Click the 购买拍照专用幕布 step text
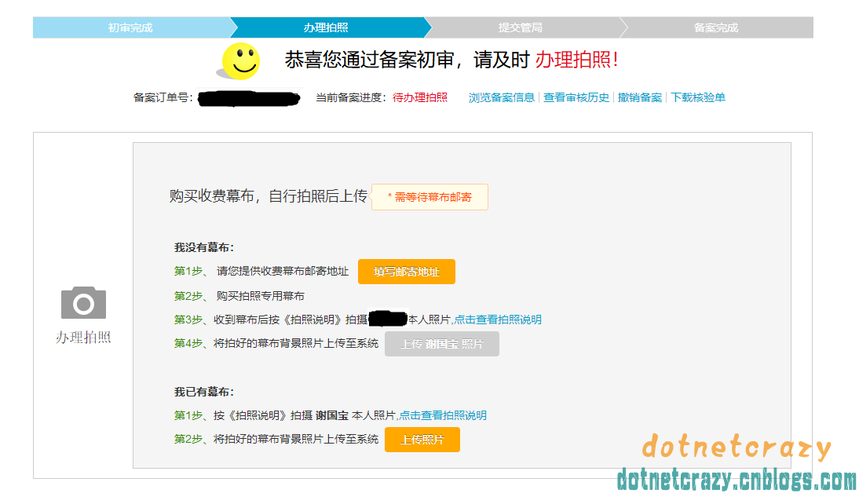 point(260,296)
